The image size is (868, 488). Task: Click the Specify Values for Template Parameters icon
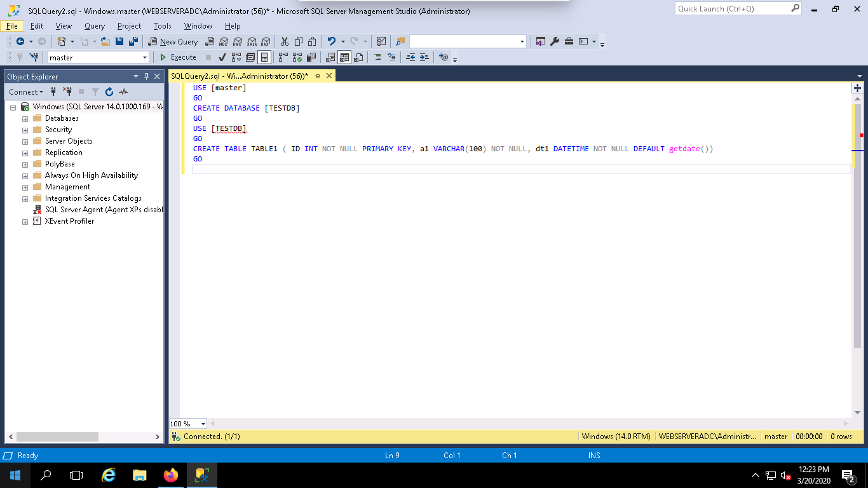pyautogui.click(x=444, y=57)
